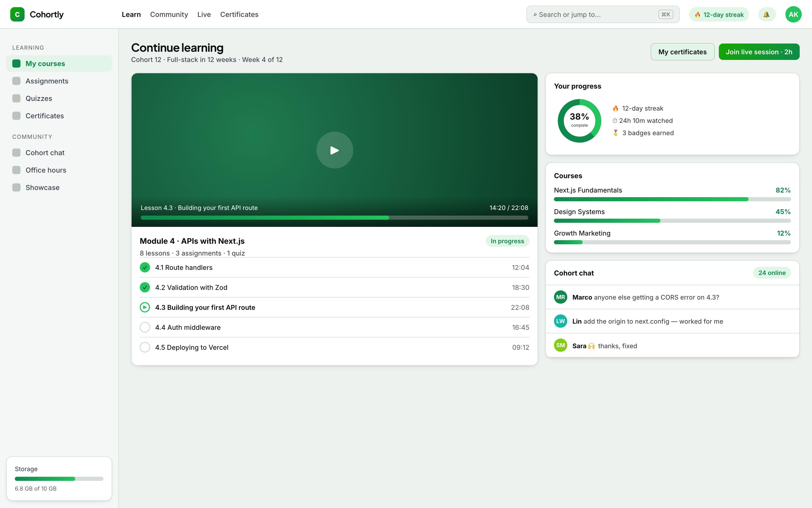Click the empty circle beside 4.4 Auth middleware
Image resolution: width=812 pixels, height=508 pixels.
pos(145,327)
